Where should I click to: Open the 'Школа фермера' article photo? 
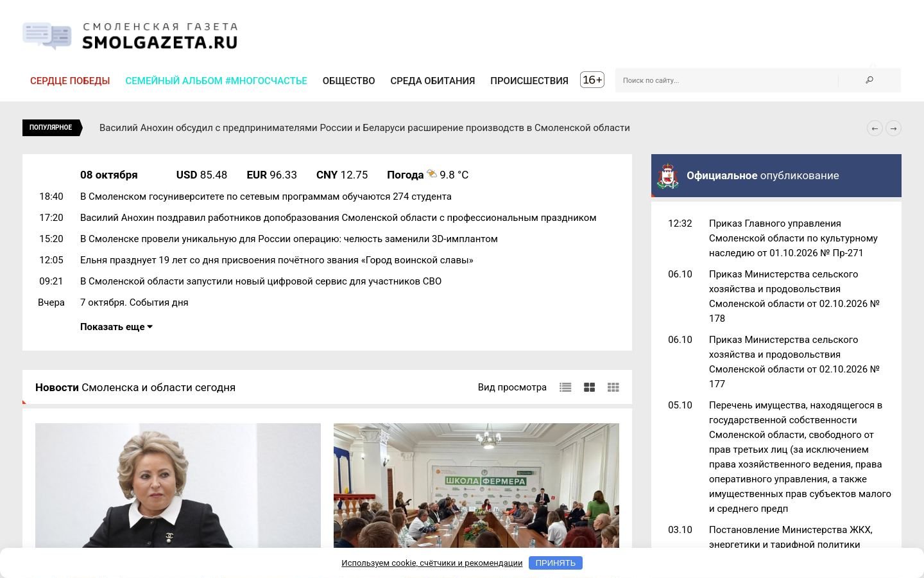click(x=476, y=486)
